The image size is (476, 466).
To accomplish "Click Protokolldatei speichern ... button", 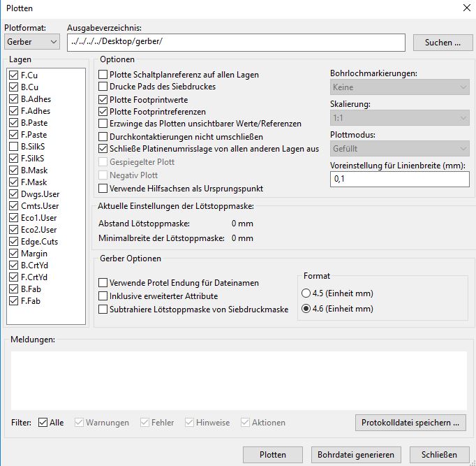I will pyautogui.click(x=410, y=423).
